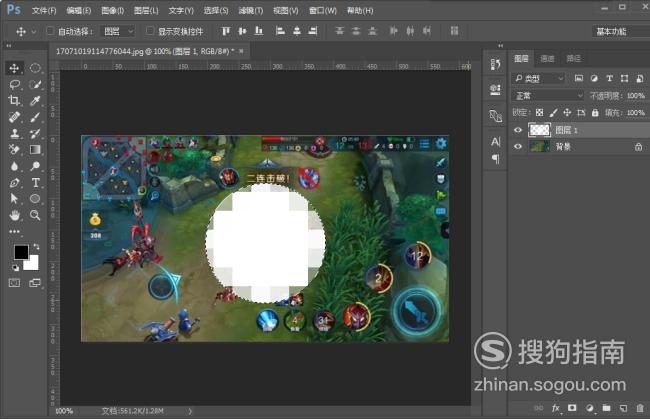The image size is (650, 419).
Task: Select the Path Selection tool
Action: coord(15,199)
